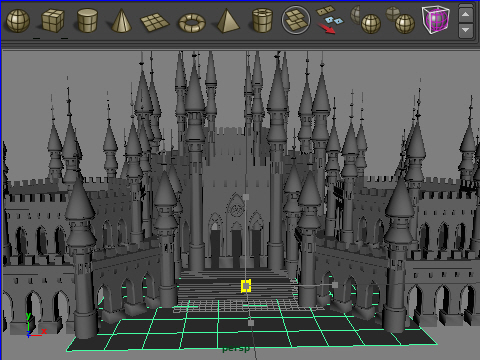Grab the right gray manipulator handle

(x=335, y=285)
